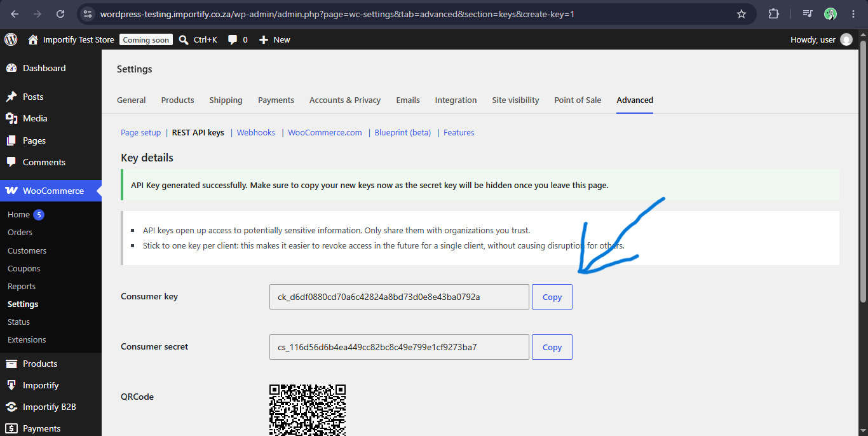Open Chrome three-dot menu
The height and width of the screenshot is (436, 868).
click(853, 14)
